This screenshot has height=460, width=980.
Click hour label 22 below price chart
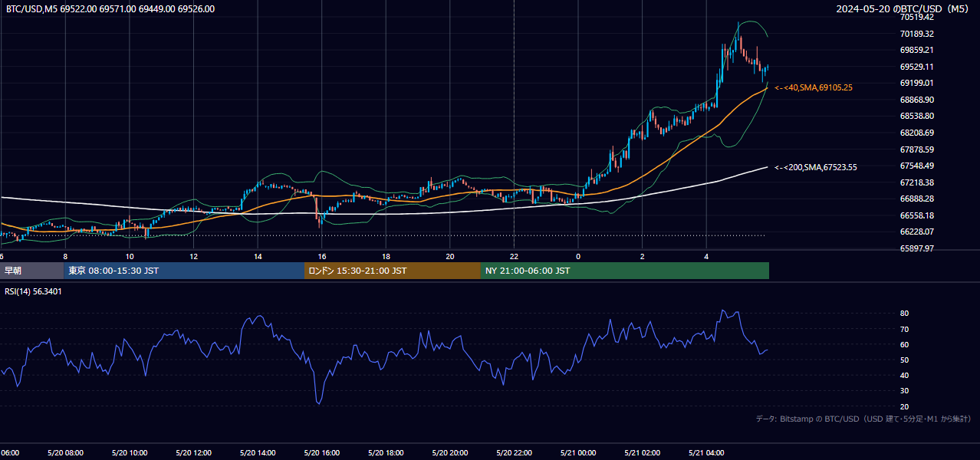(x=514, y=257)
